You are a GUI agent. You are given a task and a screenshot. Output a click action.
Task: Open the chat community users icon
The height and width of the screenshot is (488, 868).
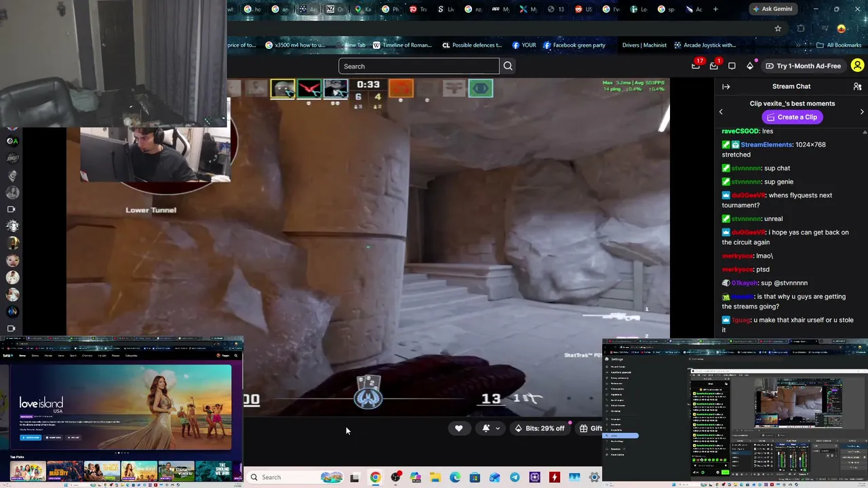pyautogui.click(x=857, y=87)
